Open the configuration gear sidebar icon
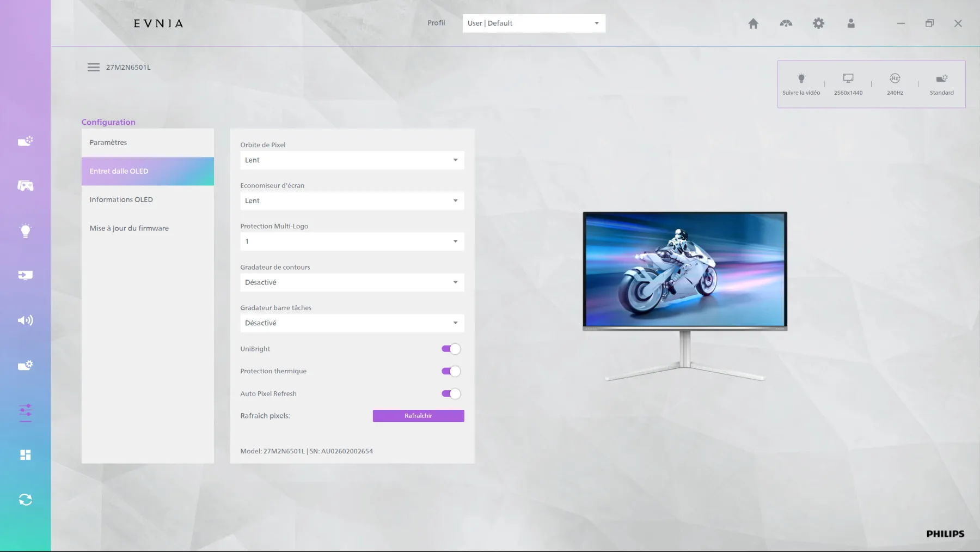This screenshot has width=980, height=552. pos(25,365)
